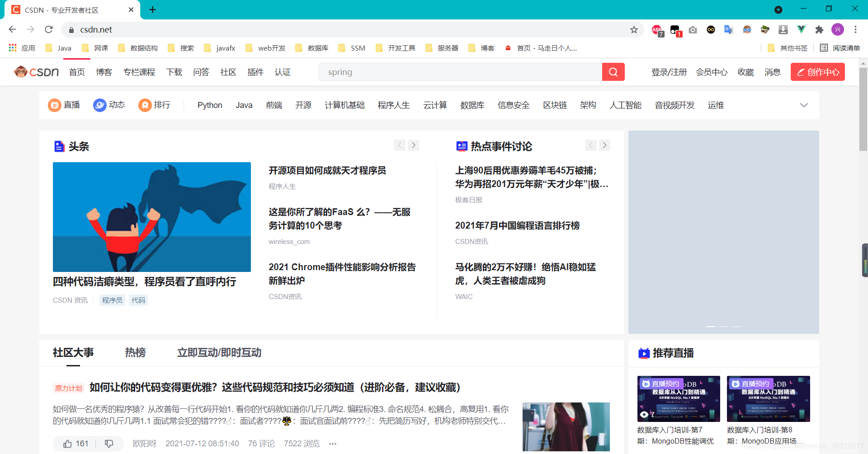Open the Chrome three-dot menu
Screen dimensions: 868x454
855,29
